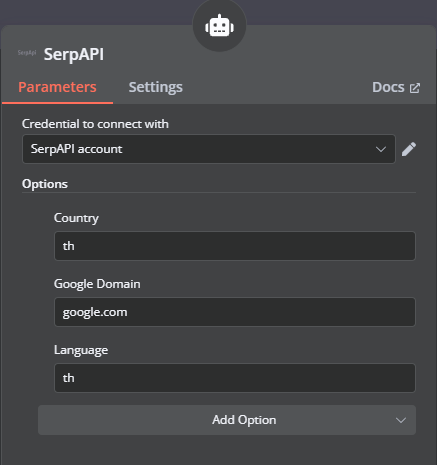437x465 pixels.
Task: Expand the Add Option dropdown
Action: (x=227, y=420)
